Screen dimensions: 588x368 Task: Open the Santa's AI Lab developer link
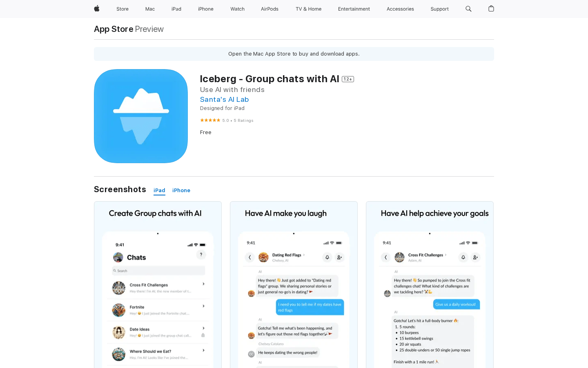click(x=224, y=99)
